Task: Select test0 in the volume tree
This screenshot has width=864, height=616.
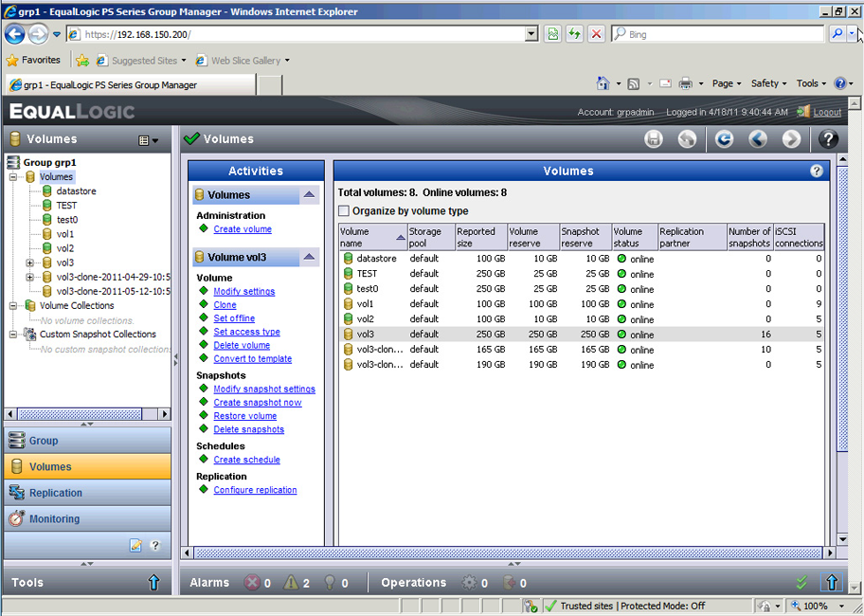Action: pyautogui.click(x=67, y=220)
